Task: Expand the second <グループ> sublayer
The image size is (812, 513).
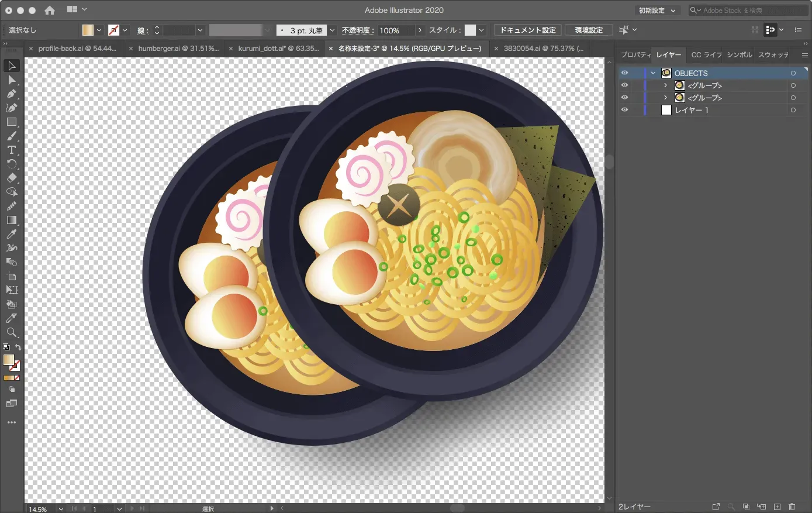Action: pos(665,98)
